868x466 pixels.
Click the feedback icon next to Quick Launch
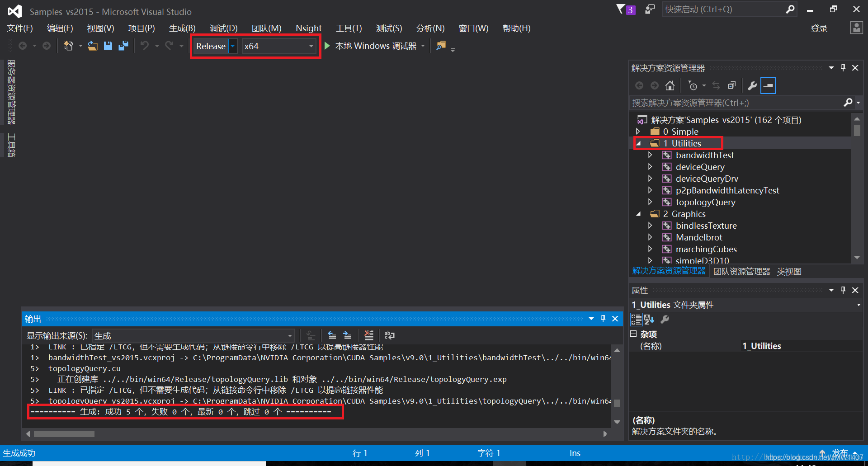pos(650,9)
